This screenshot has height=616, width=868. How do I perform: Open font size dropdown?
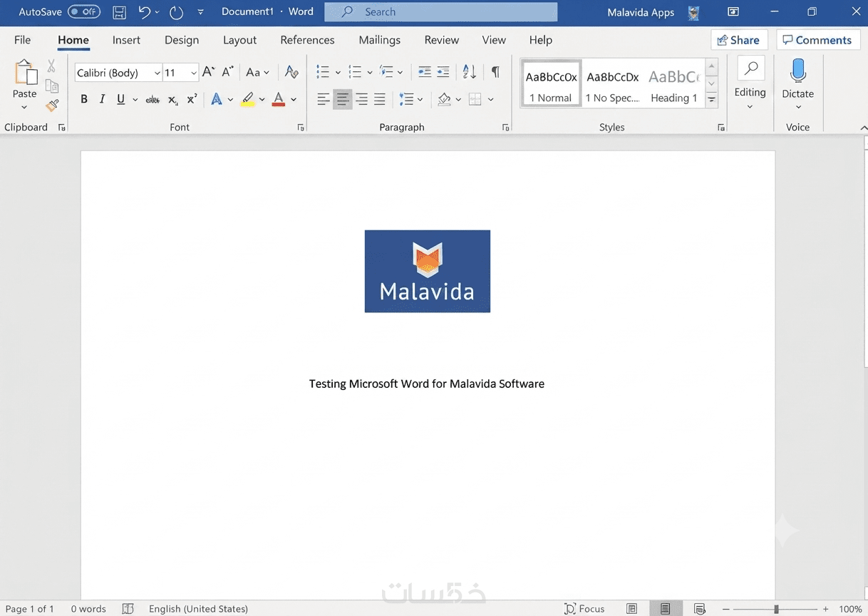(194, 73)
